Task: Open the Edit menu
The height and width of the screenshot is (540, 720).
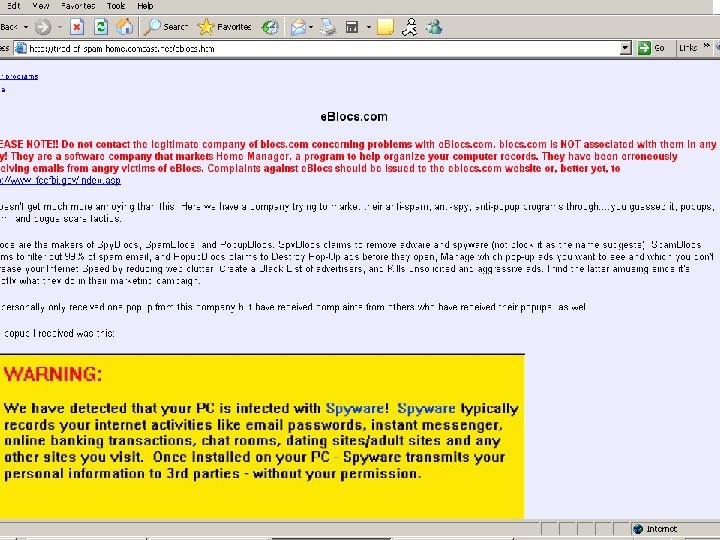Action: point(13,6)
